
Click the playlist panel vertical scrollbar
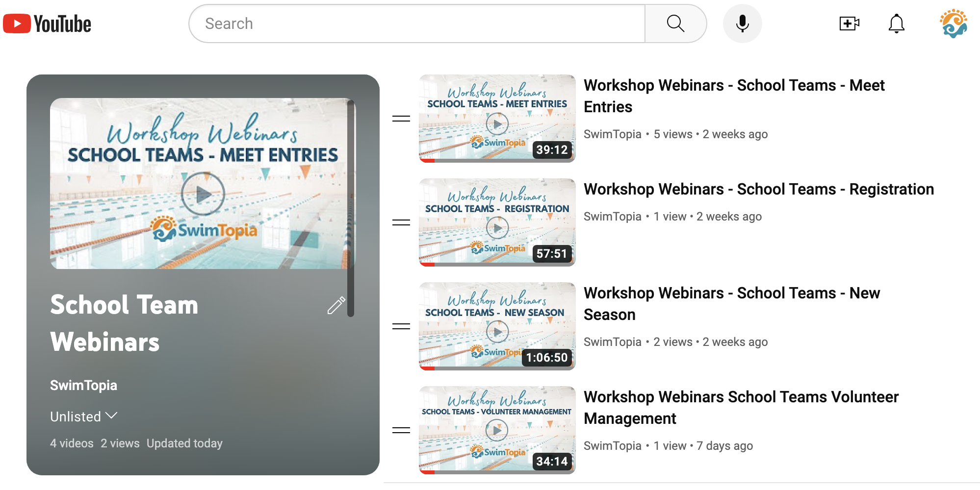tap(351, 208)
